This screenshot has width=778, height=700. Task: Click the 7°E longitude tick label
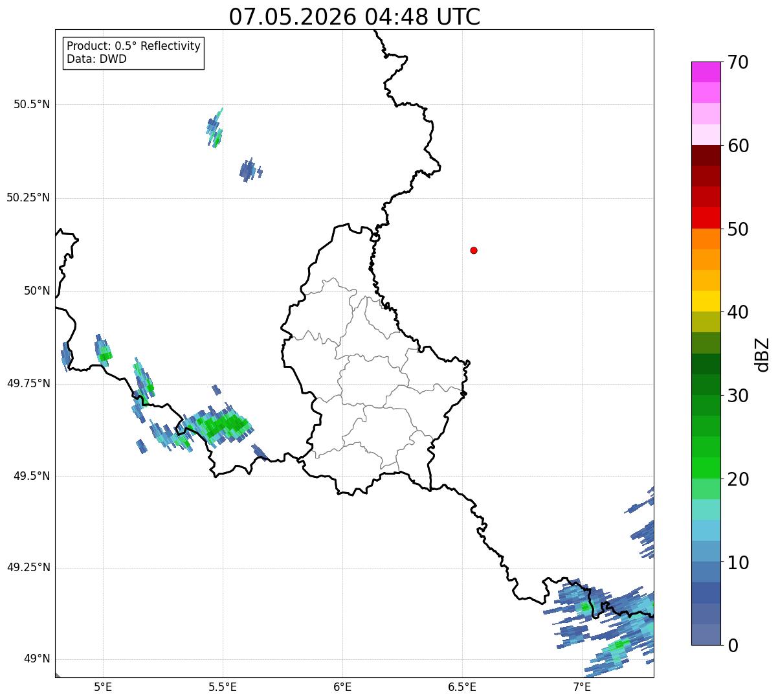pos(582,686)
